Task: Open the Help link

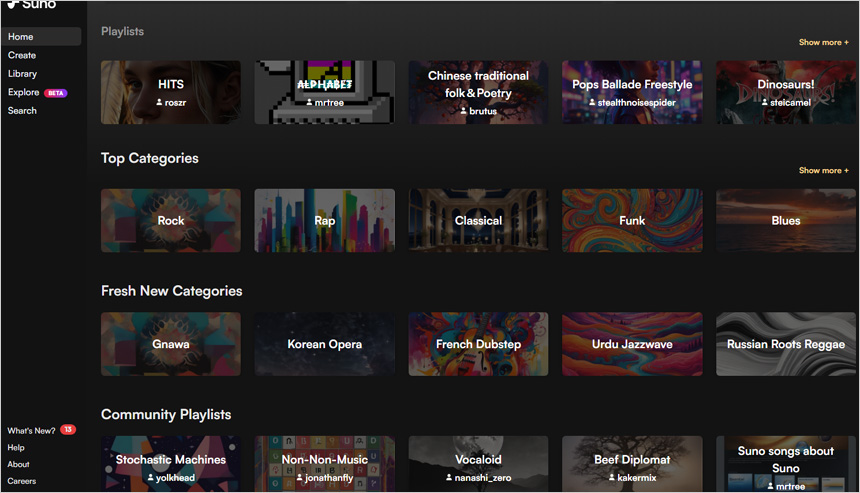Action: (x=16, y=448)
